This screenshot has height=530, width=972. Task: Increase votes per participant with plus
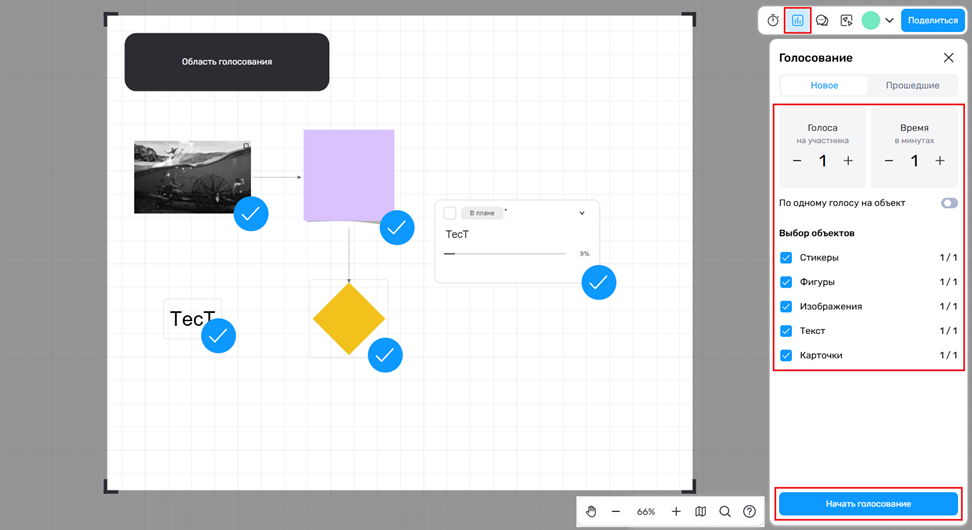coord(848,161)
